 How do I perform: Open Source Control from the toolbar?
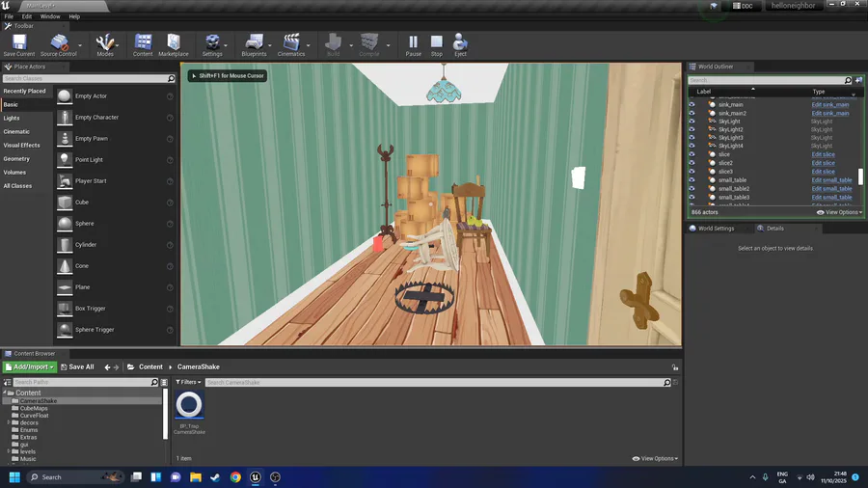click(58, 45)
